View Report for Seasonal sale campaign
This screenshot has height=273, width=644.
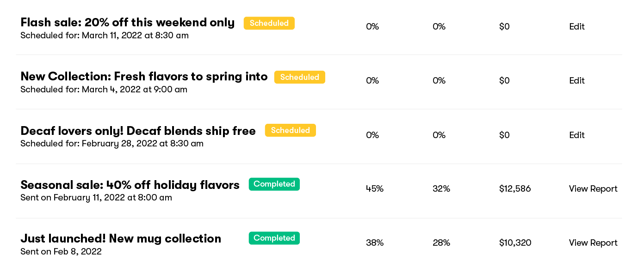pyautogui.click(x=593, y=189)
